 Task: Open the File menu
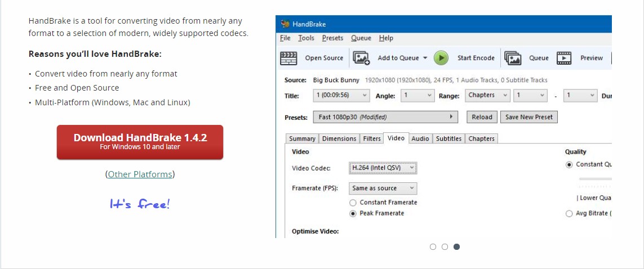tap(285, 38)
